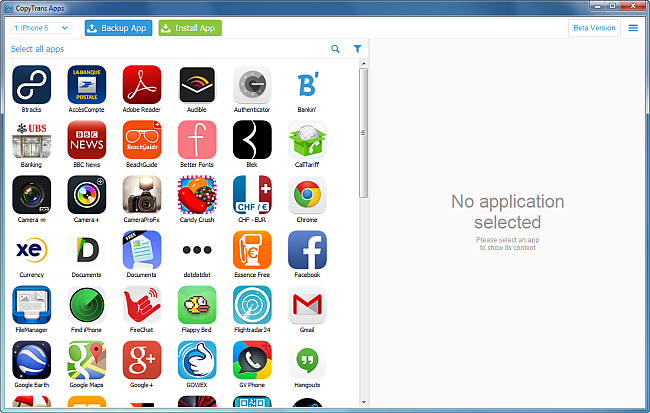Select the GV Phone app icon
The height and width of the screenshot is (413, 650).
[252, 360]
